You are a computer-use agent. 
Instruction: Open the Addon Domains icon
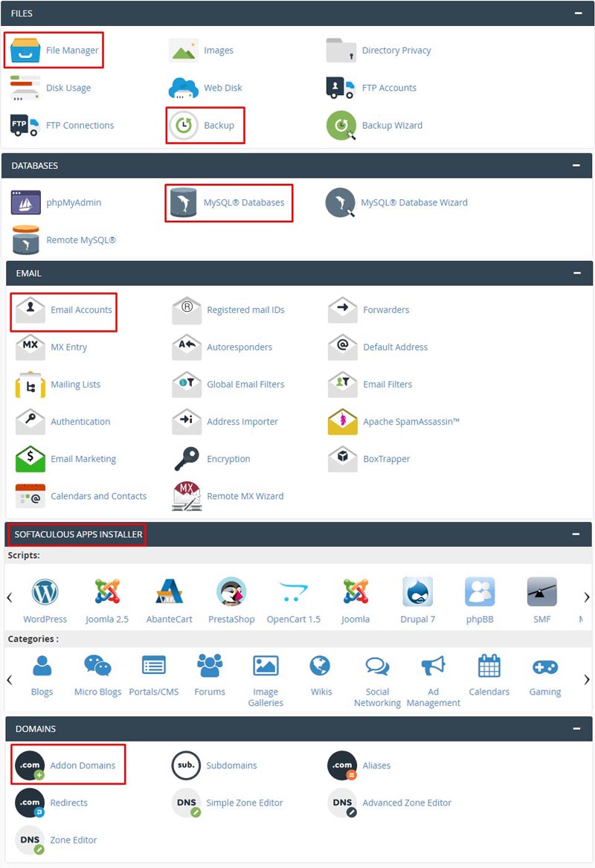click(x=30, y=765)
